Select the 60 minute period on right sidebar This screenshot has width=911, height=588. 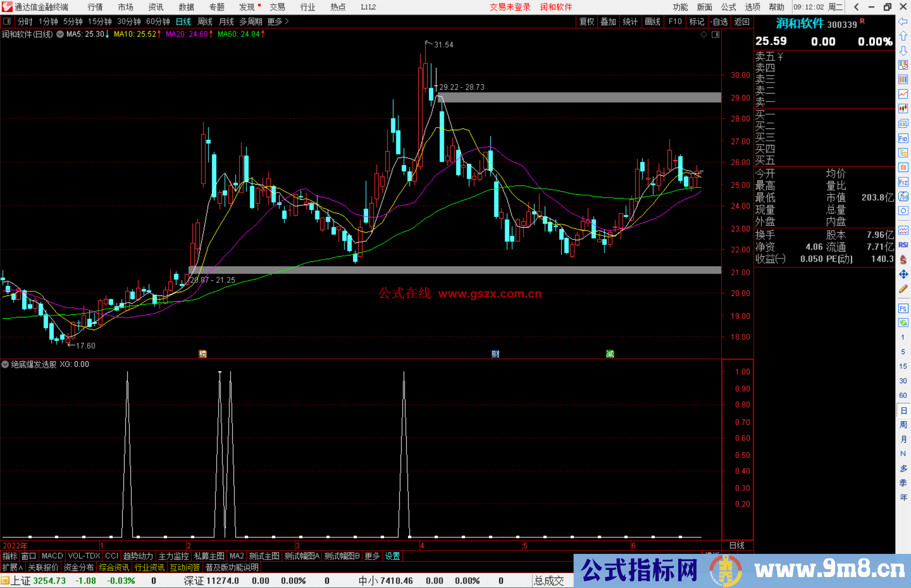903,395
